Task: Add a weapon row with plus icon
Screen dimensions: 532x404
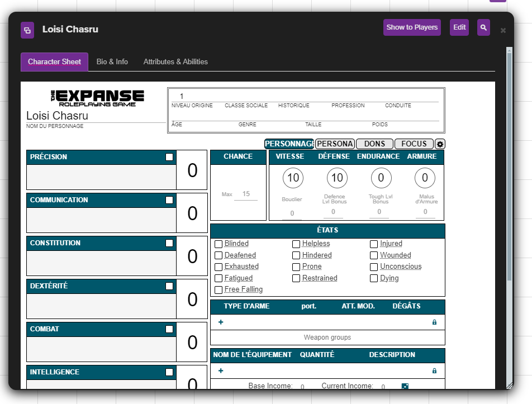Action: coord(221,322)
